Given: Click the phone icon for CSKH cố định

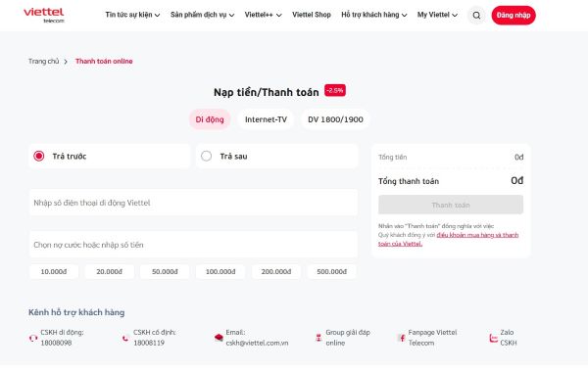Looking at the screenshot, I should click(125, 338).
